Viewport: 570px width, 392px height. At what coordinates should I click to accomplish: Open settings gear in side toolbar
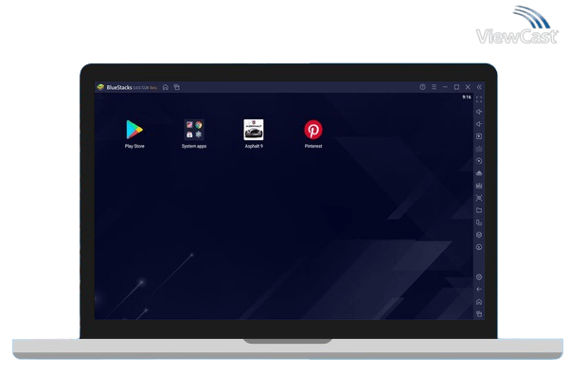tap(479, 276)
